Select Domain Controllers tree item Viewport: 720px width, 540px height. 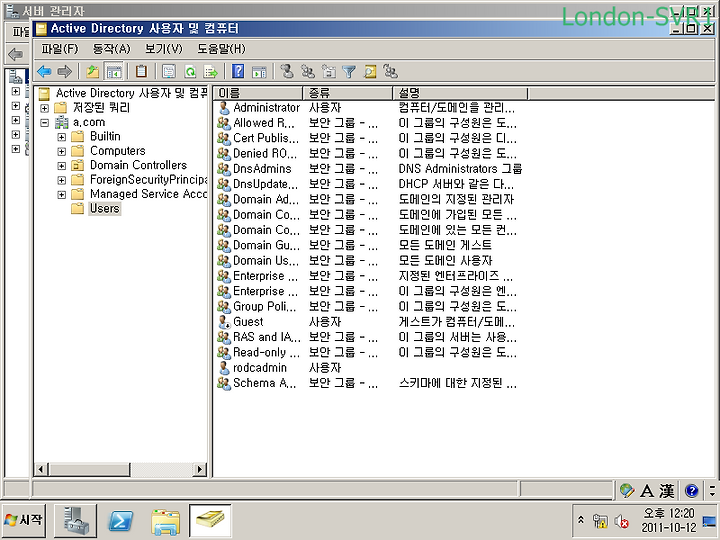point(138,165)
